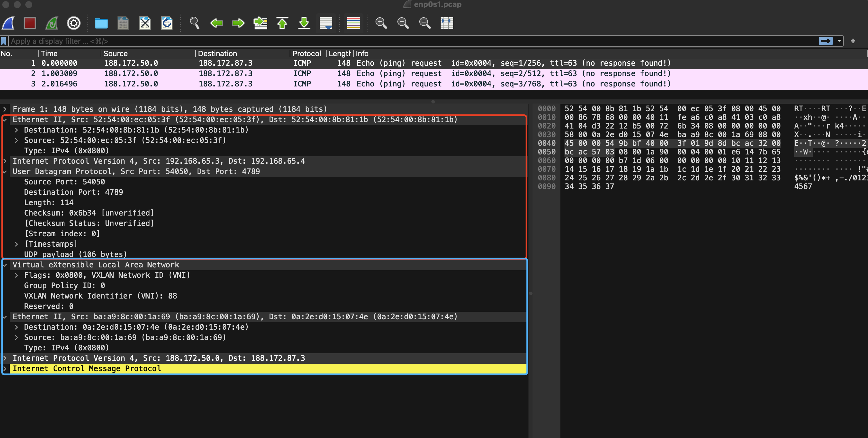Find a packet magnifier icon
The height and width of the screenshot is (438, 868).
[x=194, y=23]
